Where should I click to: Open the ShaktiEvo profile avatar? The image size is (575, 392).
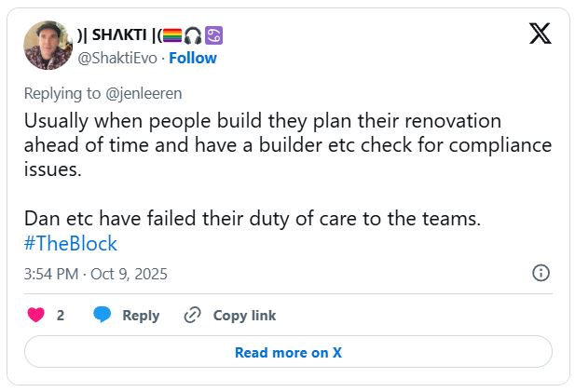(48, 47)
